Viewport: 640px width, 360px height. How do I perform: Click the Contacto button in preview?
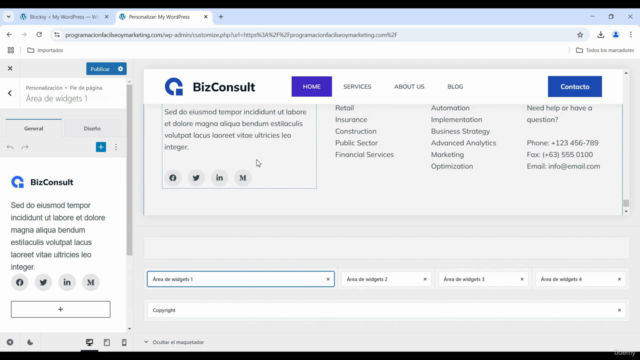(575, 87)
